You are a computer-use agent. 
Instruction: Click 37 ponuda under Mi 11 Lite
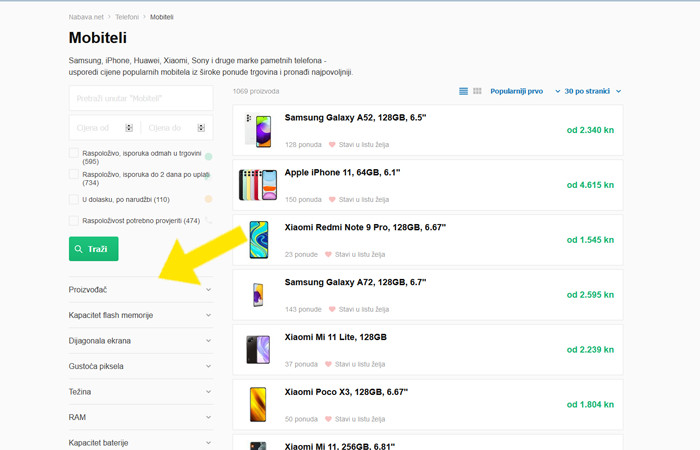301,364
